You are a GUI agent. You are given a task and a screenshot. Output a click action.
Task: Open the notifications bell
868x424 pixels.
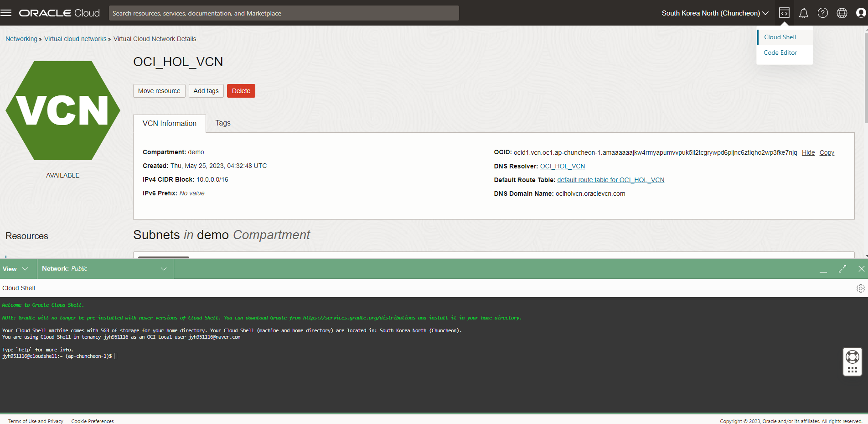tap(804, 13)
